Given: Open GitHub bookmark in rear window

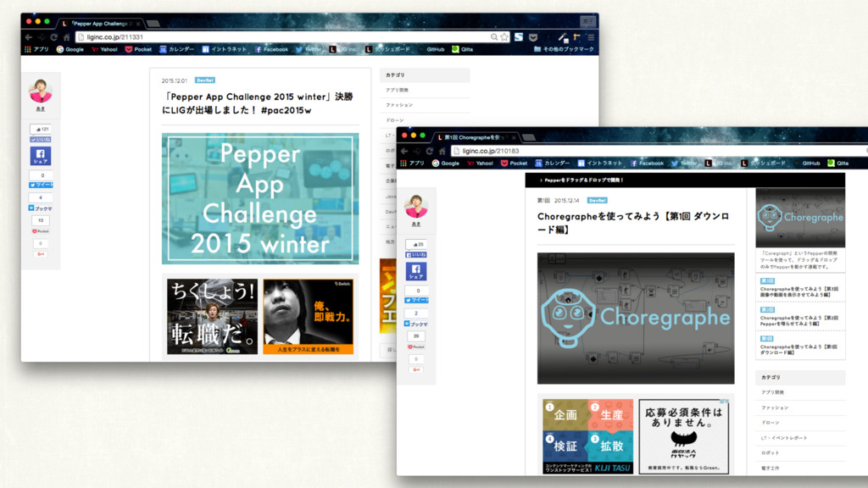Looking at the screenshot, I should [x=435, y=49].
